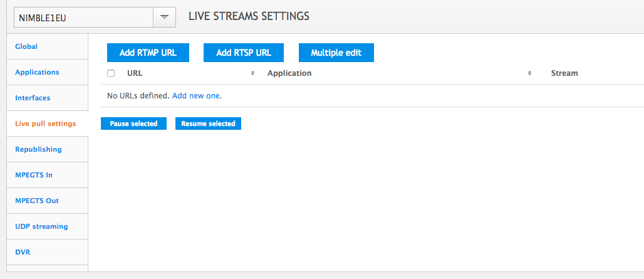Viewport: 644px width, 279px height.
Task: Follow the 'Add new one' link
Action: point(196,96)
